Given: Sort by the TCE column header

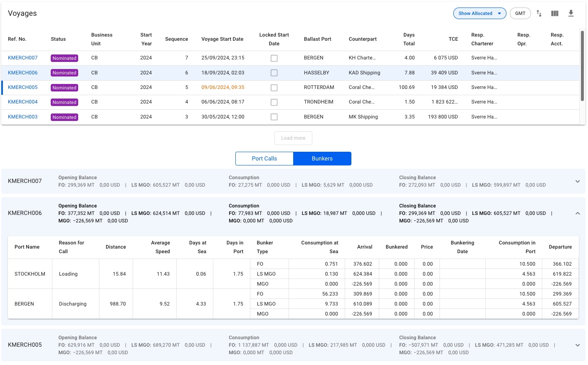Looking at the screenshot, I should coord(453,39).
